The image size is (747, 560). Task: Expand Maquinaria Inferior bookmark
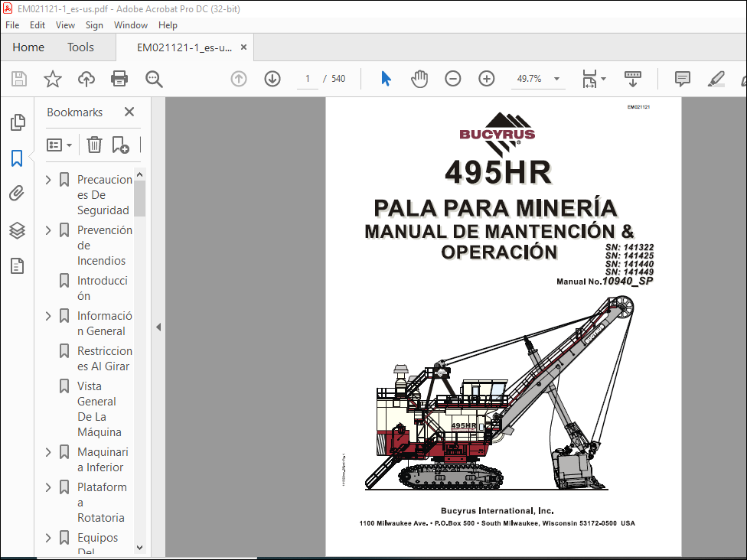(48, 452)
